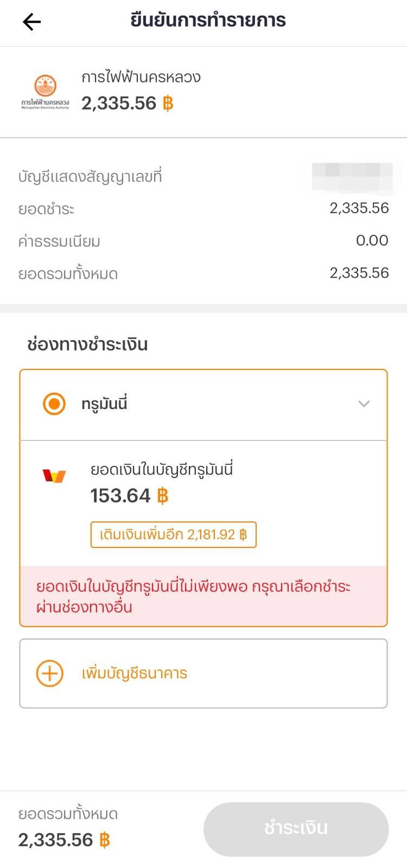Tap the Metropolitan Electricity Authority logo

pos(45,92)
